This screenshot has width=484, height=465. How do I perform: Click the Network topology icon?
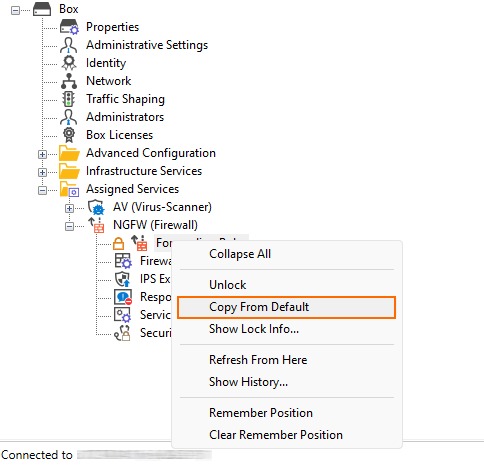[69, 81]
